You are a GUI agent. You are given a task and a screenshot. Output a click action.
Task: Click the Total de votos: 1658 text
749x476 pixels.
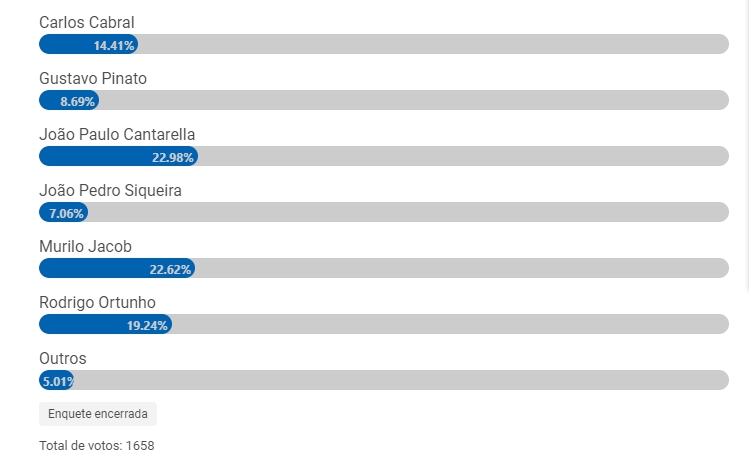click(96, 445)
